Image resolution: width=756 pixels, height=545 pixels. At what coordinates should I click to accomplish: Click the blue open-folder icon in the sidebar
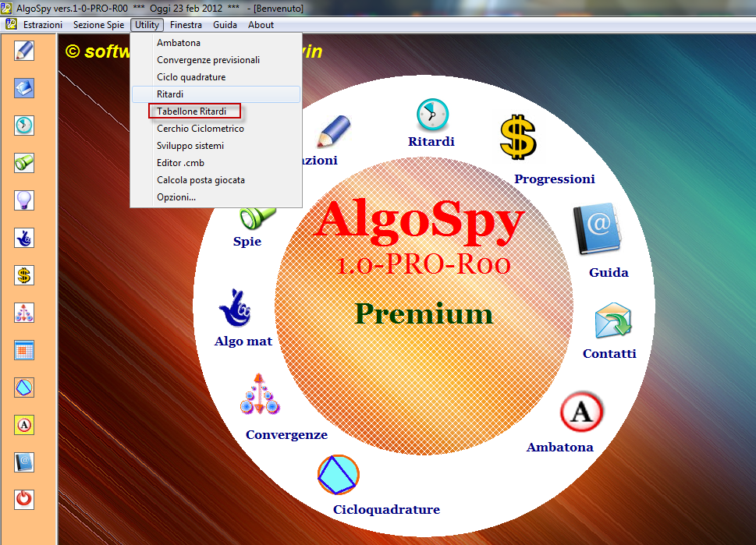(x=24, y=88)
